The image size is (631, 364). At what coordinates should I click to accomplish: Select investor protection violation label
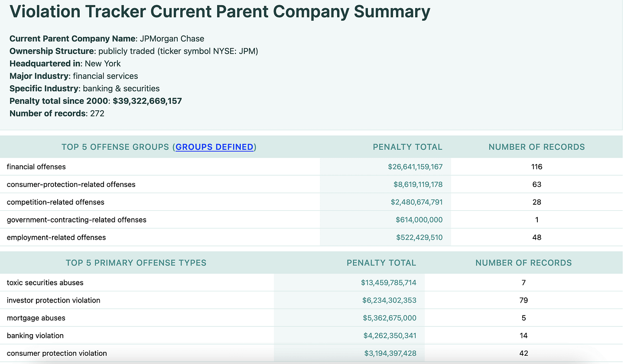pyautogui.click(x=53, y=300)
